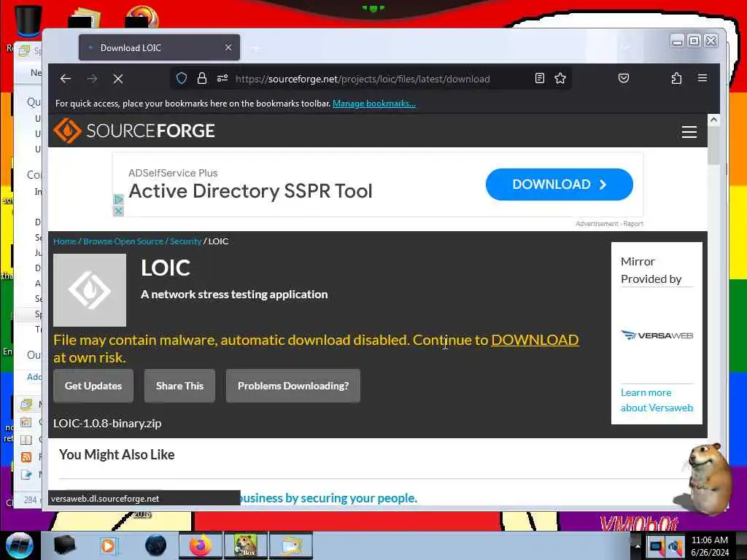Open Firefox application menu hamburger

(703, 78)
